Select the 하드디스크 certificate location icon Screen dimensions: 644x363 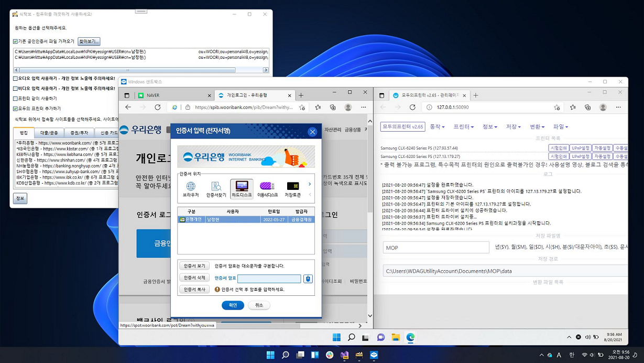242,189
